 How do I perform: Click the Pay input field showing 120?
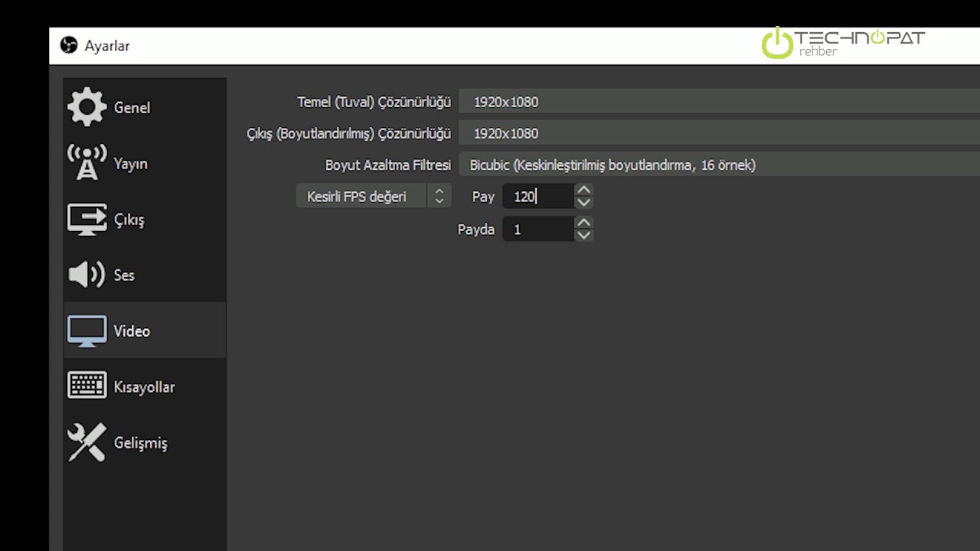pos(538,197)
